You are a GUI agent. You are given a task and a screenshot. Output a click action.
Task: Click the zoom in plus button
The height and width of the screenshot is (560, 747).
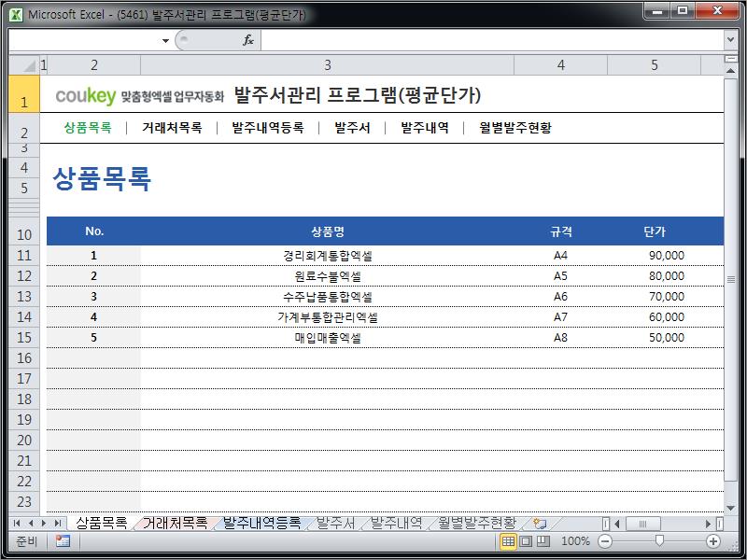point(713,541)
